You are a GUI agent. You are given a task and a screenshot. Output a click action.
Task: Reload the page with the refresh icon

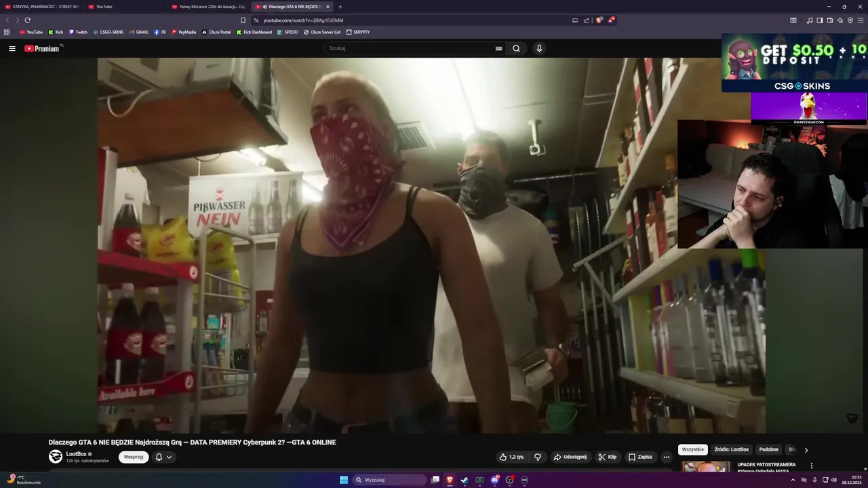coord(28,20)
